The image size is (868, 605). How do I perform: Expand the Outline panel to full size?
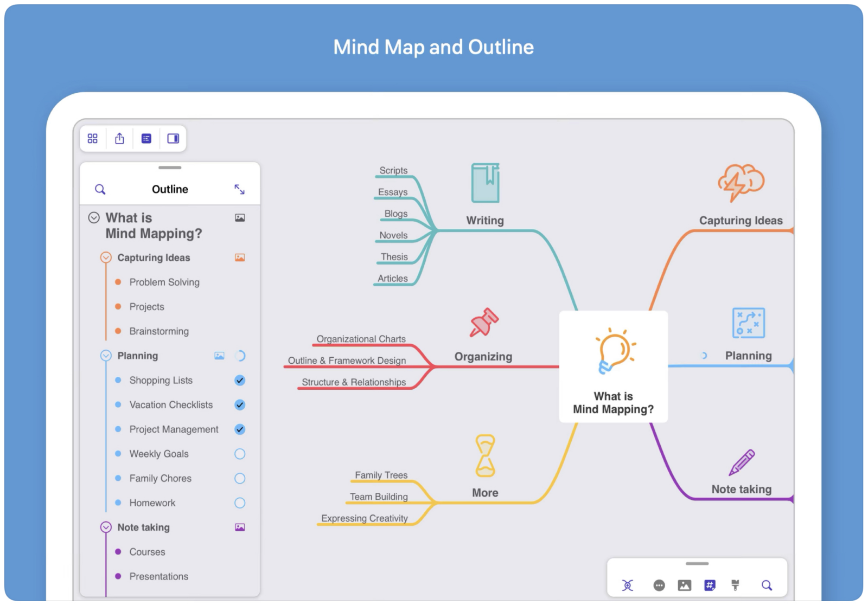tap(239, 189)
